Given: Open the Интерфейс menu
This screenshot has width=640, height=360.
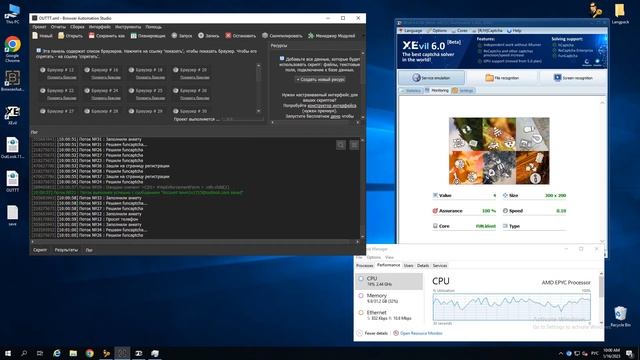Looking at the screenshot, I should [100, 27].
